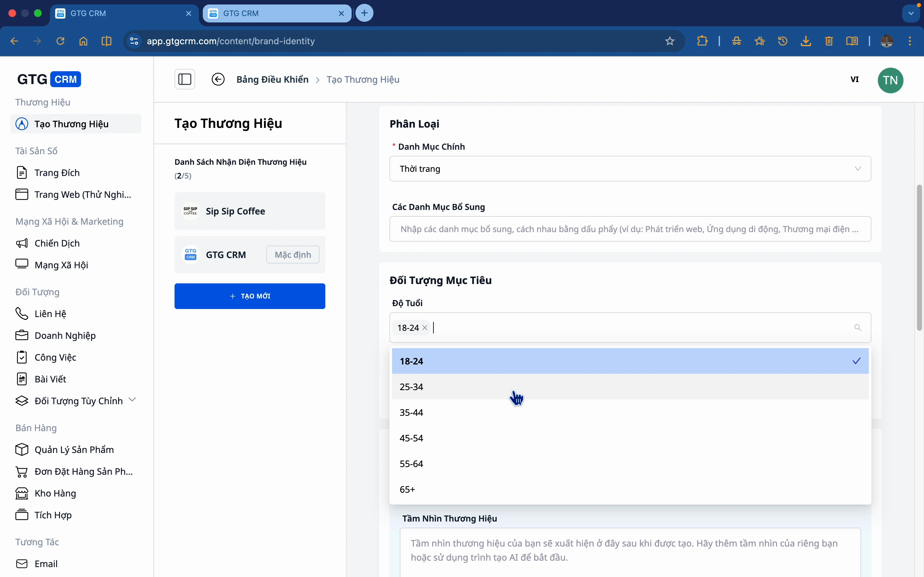Open Chiến Dịch megaphone item

(x=57, y=243)
